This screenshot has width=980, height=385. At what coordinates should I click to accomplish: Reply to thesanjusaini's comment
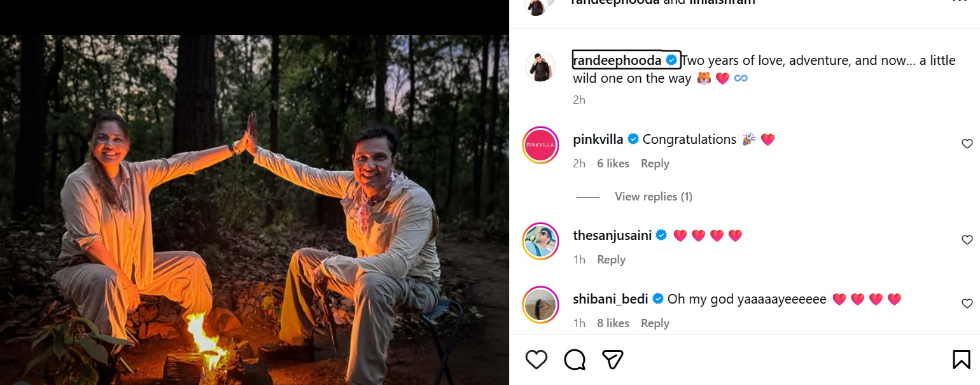(611, 260)
